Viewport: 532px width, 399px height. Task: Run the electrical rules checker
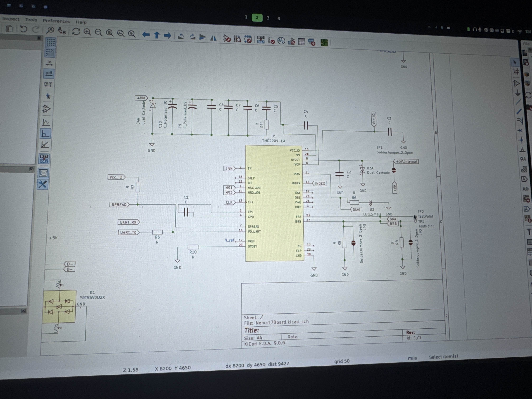coord(271,41)
